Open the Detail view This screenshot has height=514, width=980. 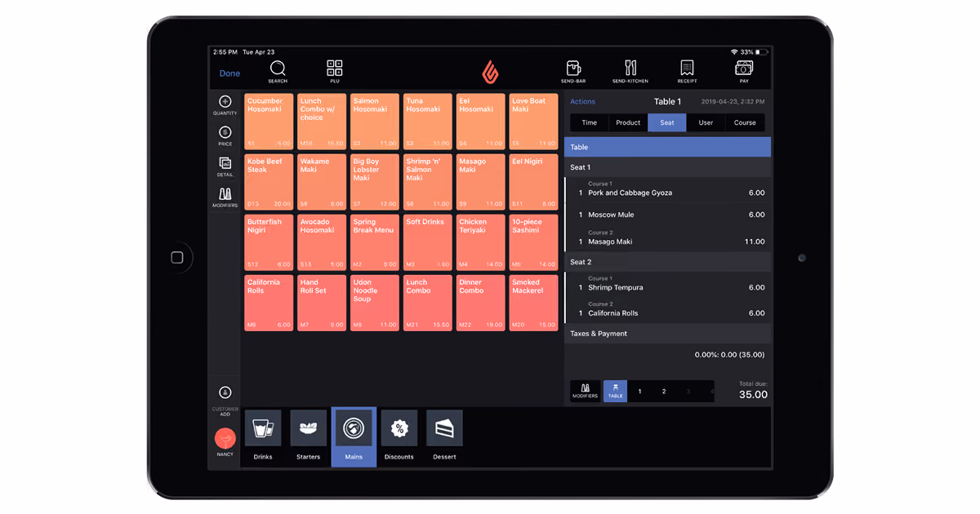(x=225, y=167)
